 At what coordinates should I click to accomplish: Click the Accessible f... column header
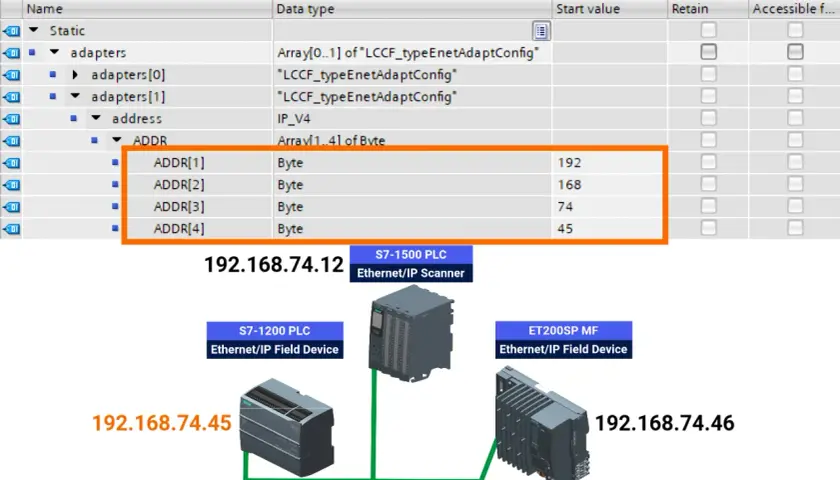pos(794,9)
